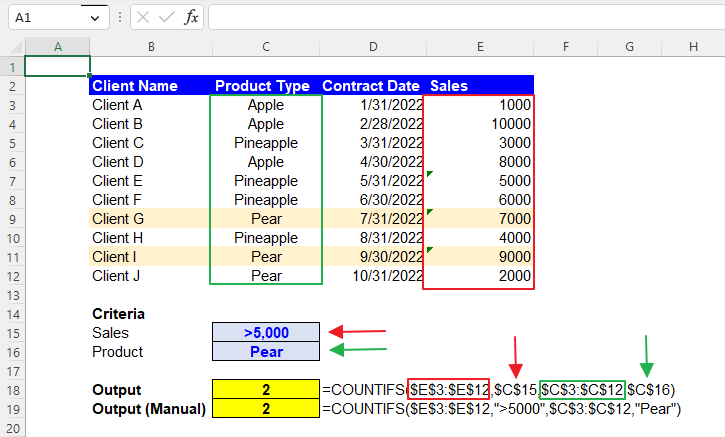Select row 15 header
This screenshot has width=725, height=437.
point(12,333)
